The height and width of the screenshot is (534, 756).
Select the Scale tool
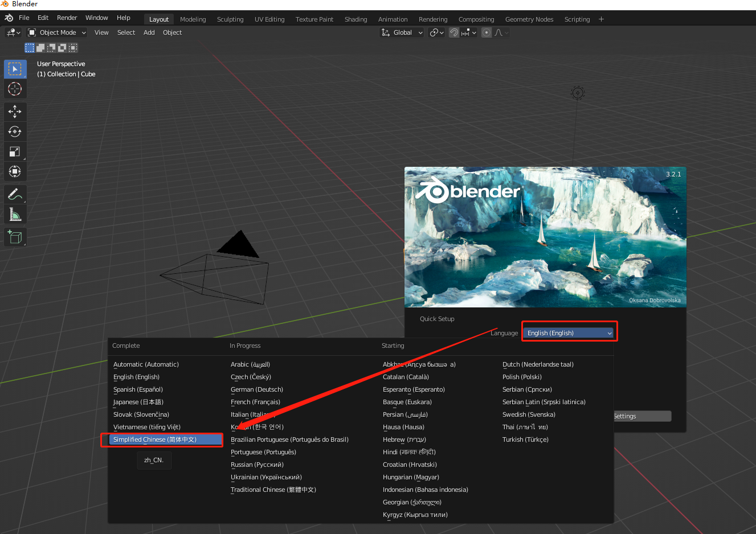pyautogui.click(x=15, y=151)
